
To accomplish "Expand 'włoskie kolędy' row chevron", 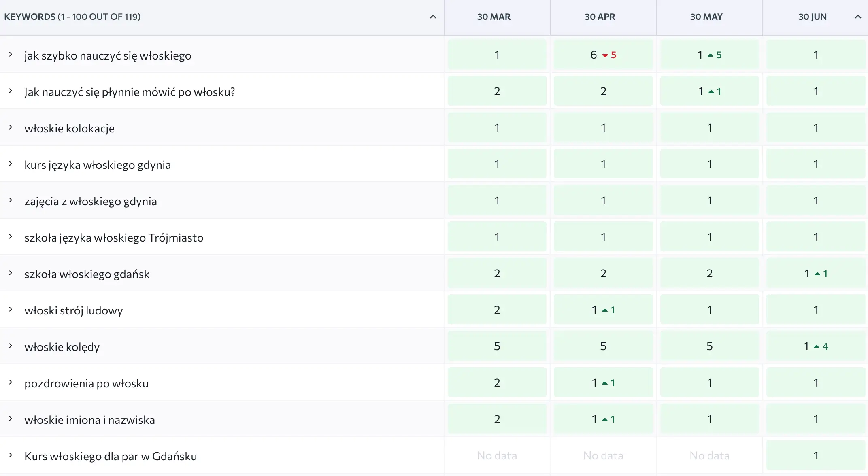I will (x=11, y=346).
